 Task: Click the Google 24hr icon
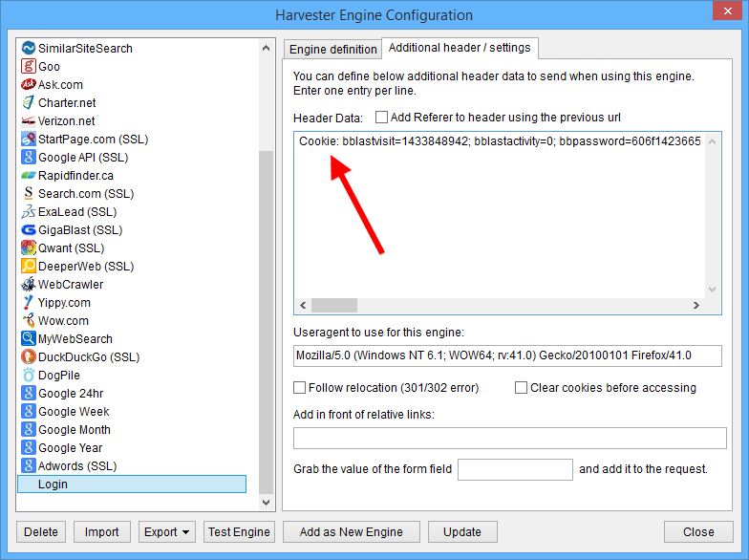29,393
